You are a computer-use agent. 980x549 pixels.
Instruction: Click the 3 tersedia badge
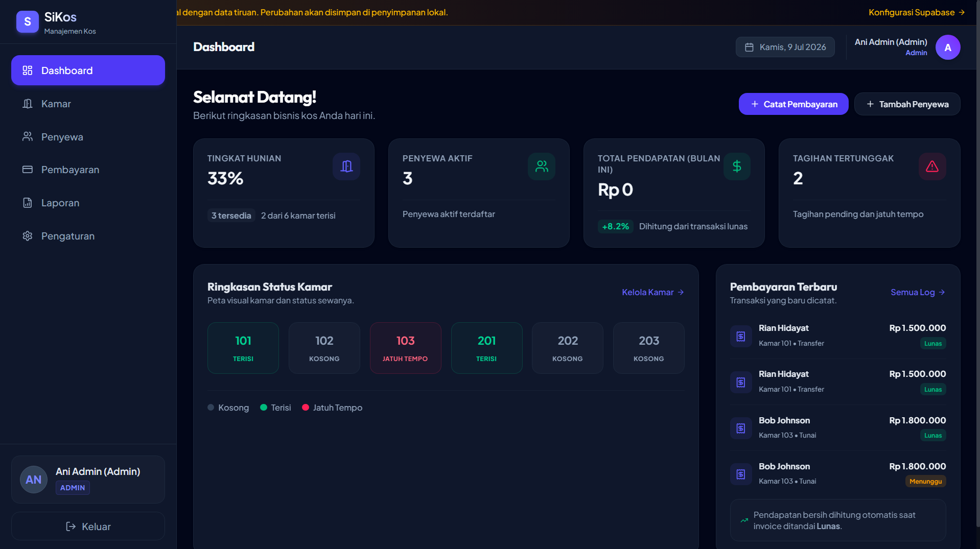(x=231, y=216)
